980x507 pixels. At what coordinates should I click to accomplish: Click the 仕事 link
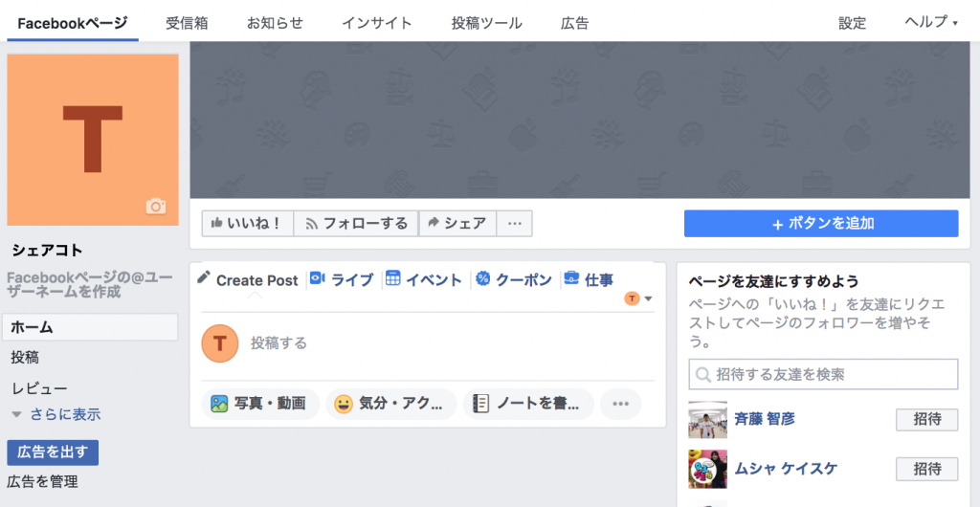(x=599, y=279)
